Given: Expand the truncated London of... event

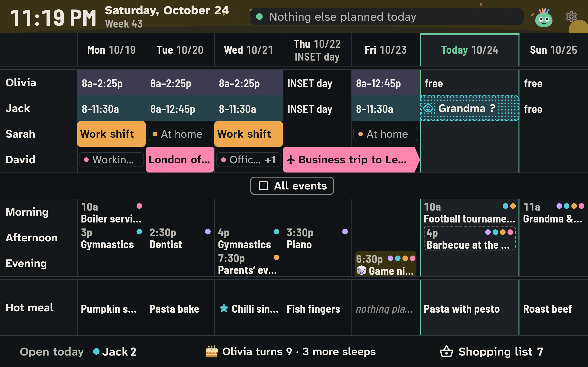Looking at the screenshot, I should (x=180, y=160).
